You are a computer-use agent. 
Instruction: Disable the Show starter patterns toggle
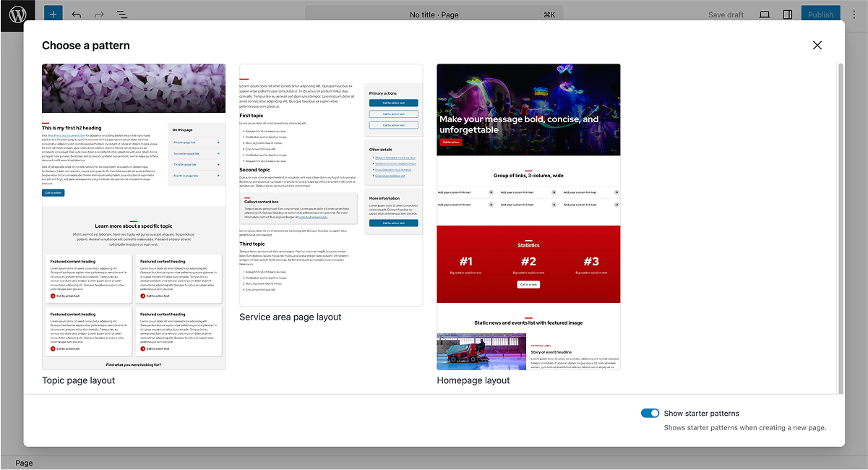650,413
